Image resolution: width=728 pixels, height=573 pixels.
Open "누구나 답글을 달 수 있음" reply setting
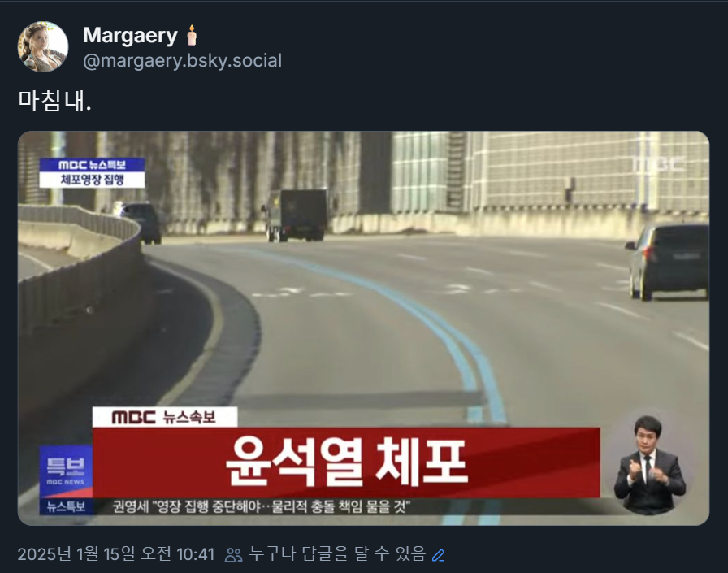pos(337,553)
